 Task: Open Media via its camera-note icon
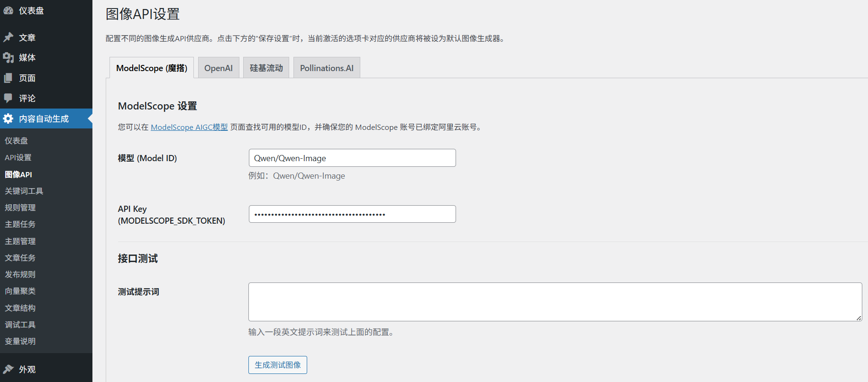(9, 58)
